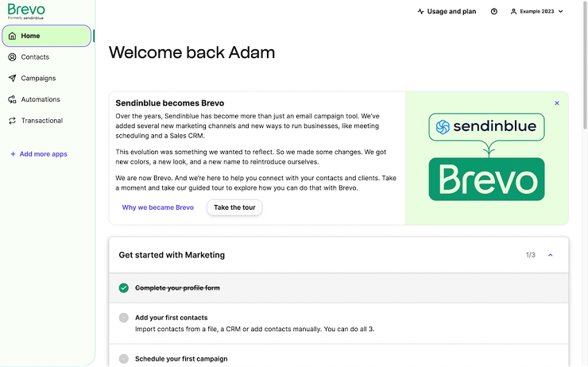Click the Take the tour button
This screenshot has width=588, height=367.
point(234,207)
